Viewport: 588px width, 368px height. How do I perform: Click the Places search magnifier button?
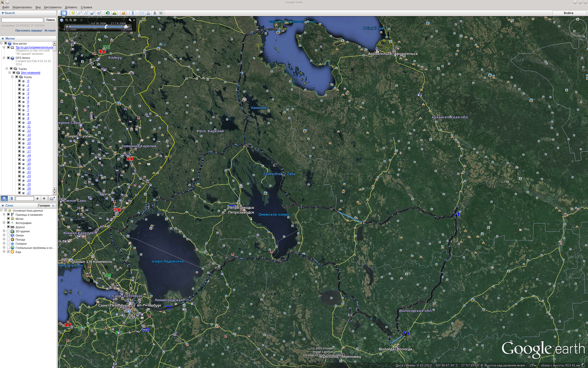pyautogui.click(x=4, y=198)
